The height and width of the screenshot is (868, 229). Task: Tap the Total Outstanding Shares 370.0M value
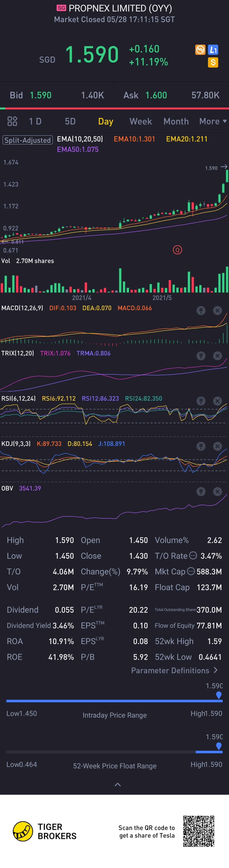pyautogui.click(x=209, y=610)
